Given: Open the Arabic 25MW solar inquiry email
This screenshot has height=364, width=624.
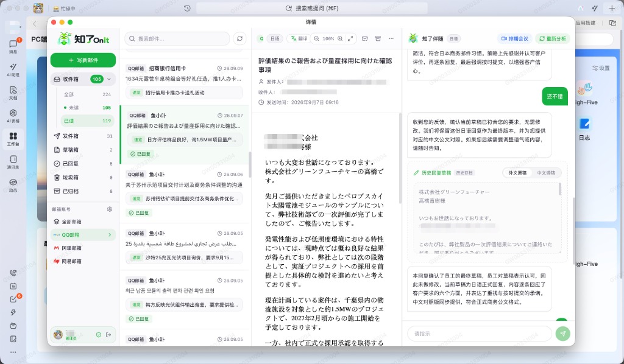Looking at the screenshot, I should 184,245.
